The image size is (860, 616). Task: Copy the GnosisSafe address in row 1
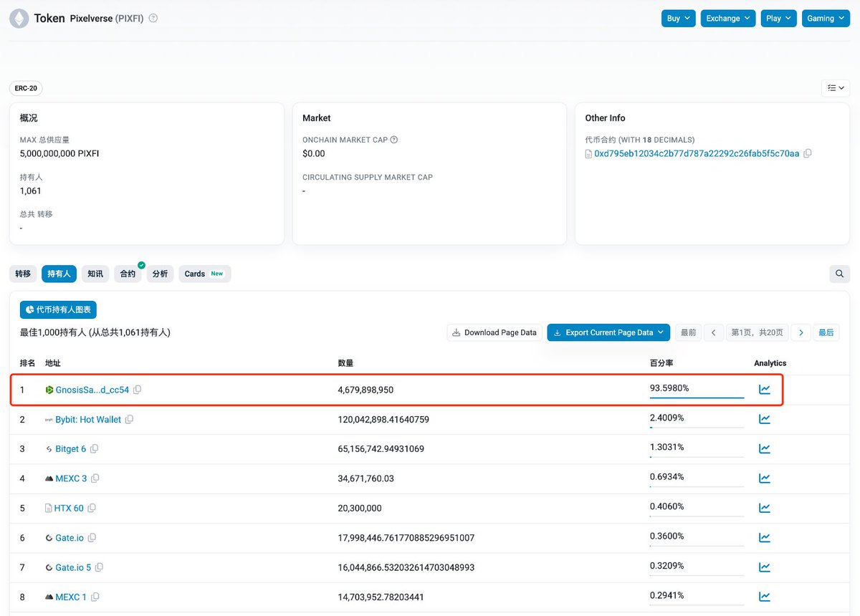pos(138,390)
